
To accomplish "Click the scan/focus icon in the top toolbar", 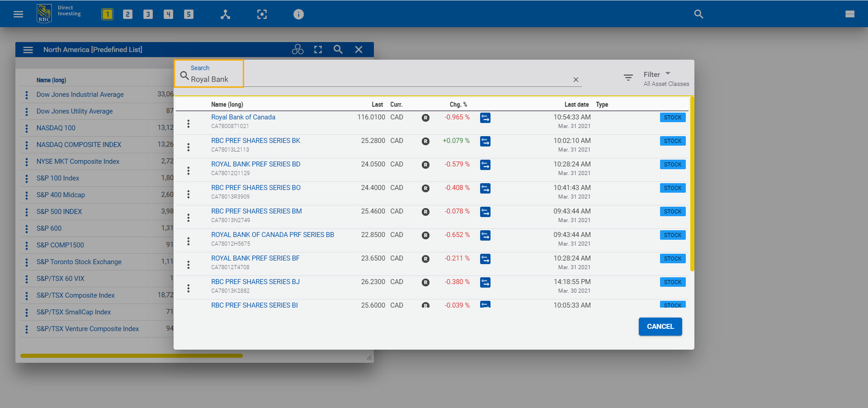I will point(262,14).
